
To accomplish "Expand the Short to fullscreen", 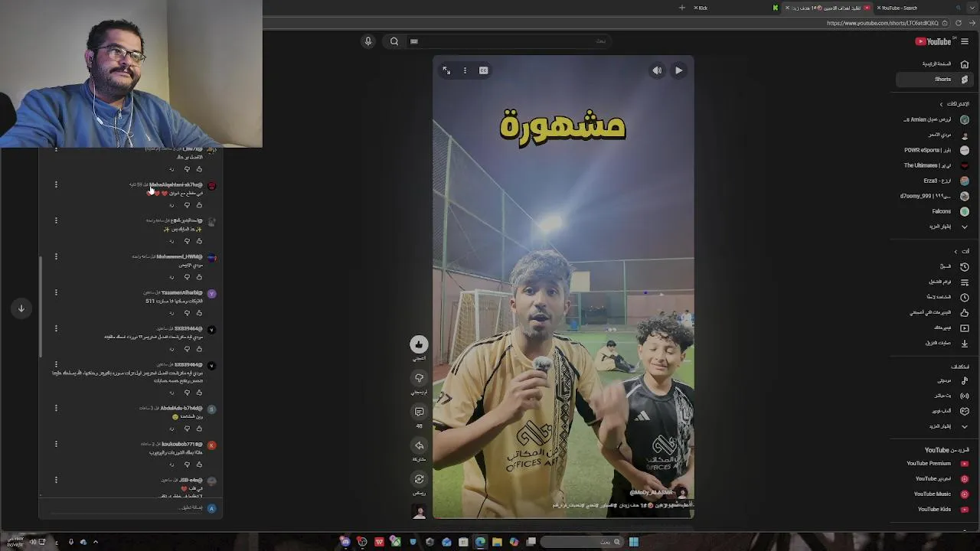I will click(x=446, y=70).
